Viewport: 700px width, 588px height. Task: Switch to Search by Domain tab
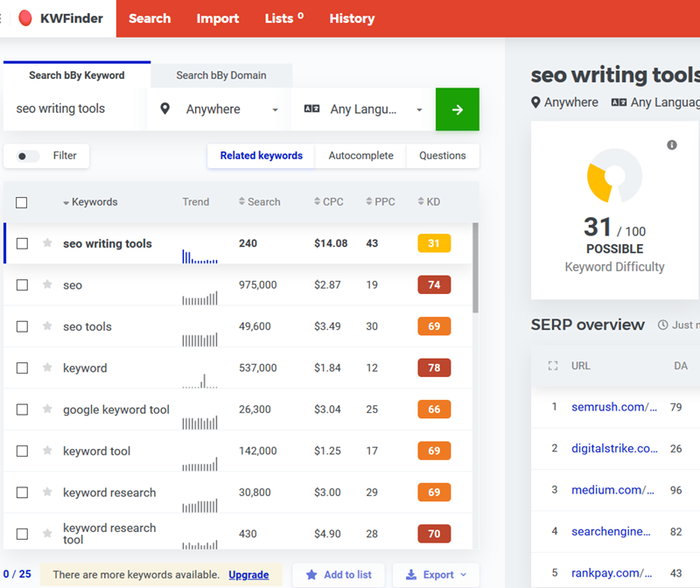pos(221,75)
